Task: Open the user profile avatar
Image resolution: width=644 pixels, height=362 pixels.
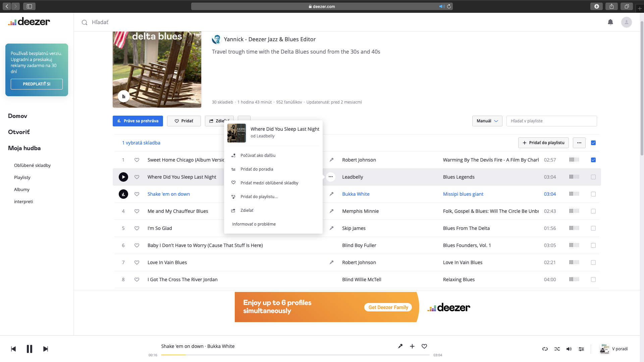Action: [626, 22]
